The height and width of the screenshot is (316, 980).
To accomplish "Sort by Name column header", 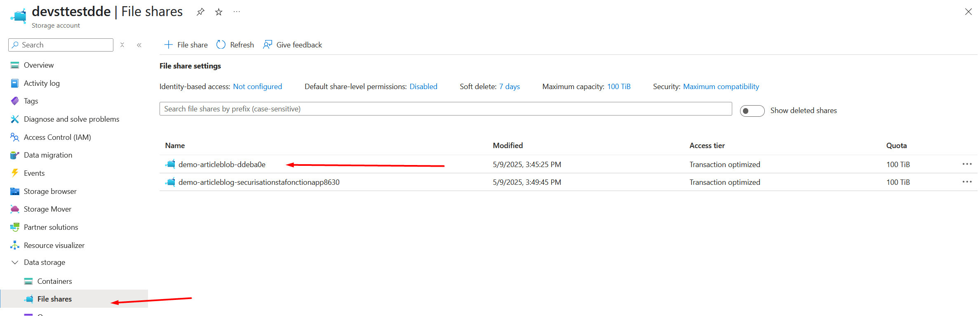I will (175, 146).
